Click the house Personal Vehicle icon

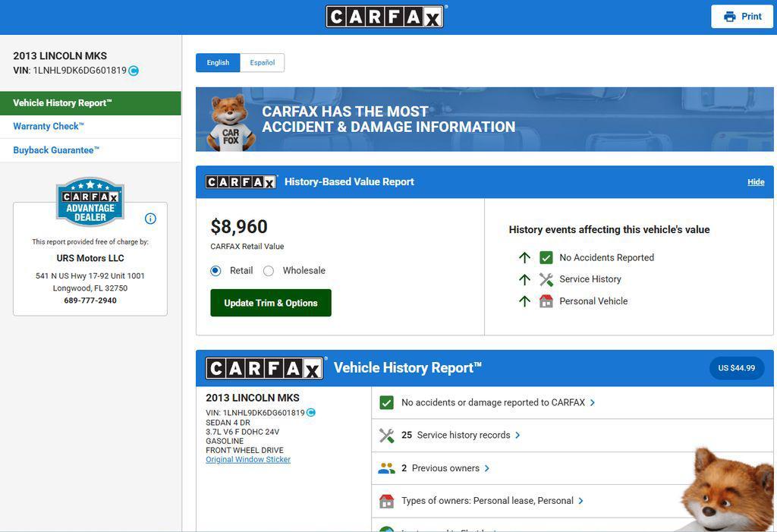tap(546, 301)
